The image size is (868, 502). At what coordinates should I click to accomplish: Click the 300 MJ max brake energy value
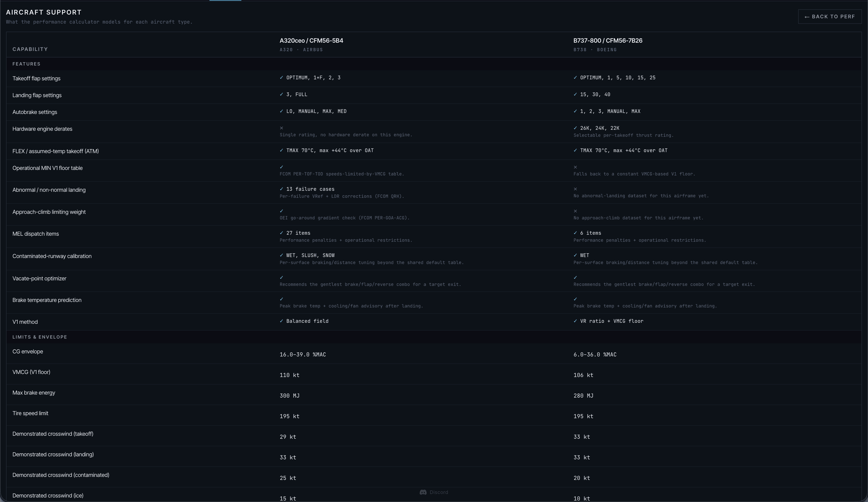tap(289, 396)
